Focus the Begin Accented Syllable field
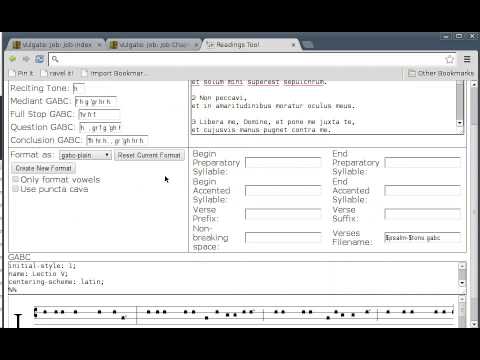The image size is (480, 360). click(283, 191)
